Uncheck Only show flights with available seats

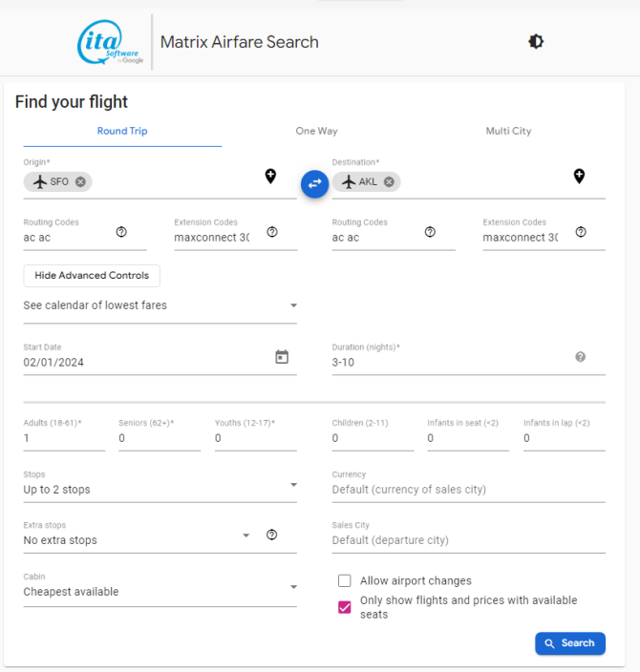click(x=345, y=607)
